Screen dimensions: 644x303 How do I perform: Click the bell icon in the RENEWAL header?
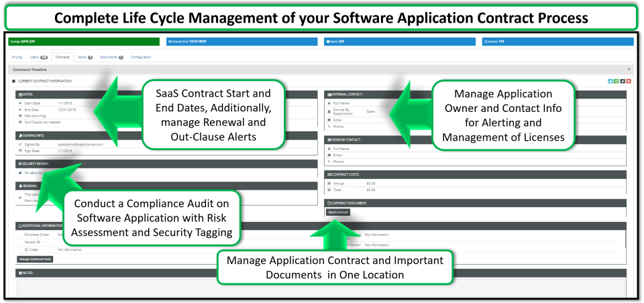point(20,186)
